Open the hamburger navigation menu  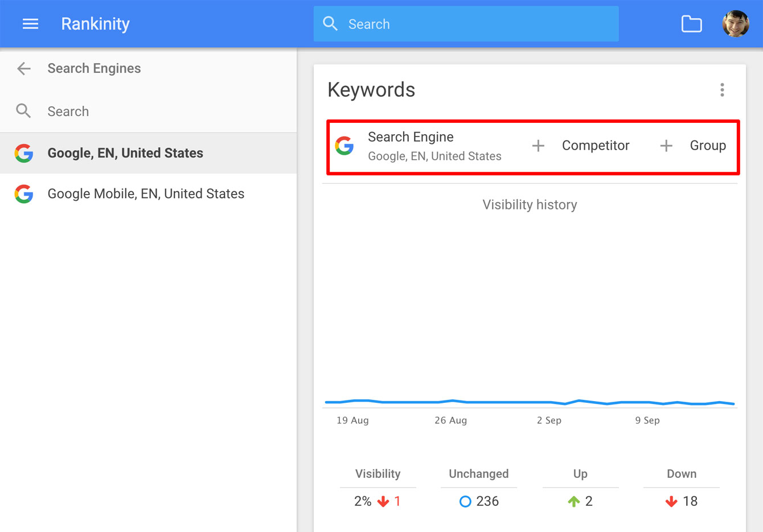[x=30, y=24]
